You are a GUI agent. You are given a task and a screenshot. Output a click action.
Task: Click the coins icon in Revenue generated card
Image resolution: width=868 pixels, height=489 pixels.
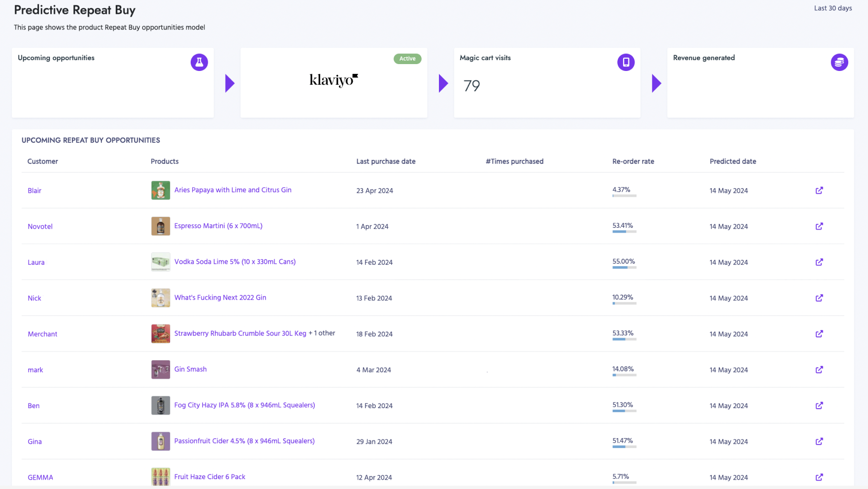839,62
